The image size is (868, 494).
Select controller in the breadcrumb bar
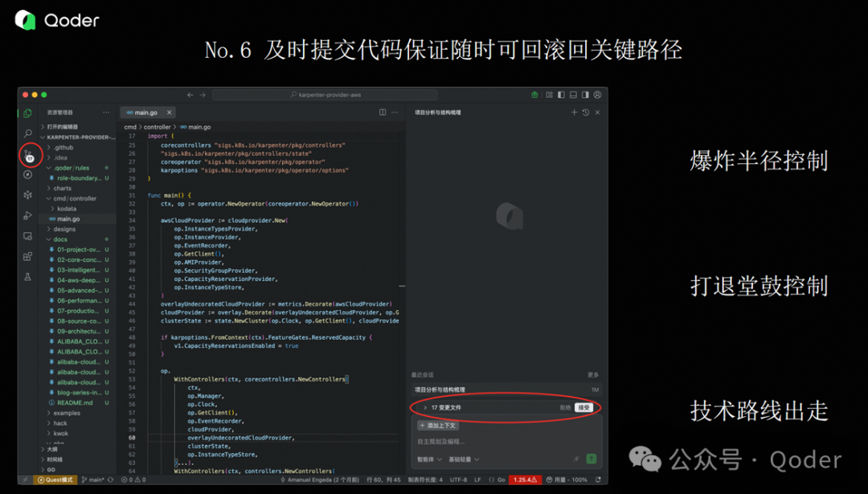[x=157, y=127]
